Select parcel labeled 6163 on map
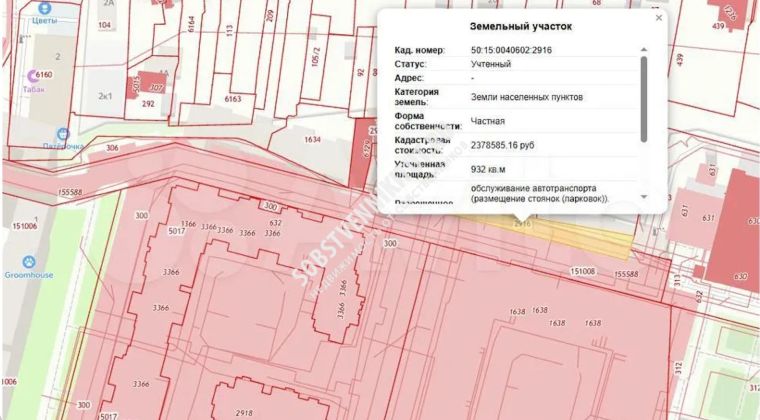760x420 pixels. coord(232,99)
